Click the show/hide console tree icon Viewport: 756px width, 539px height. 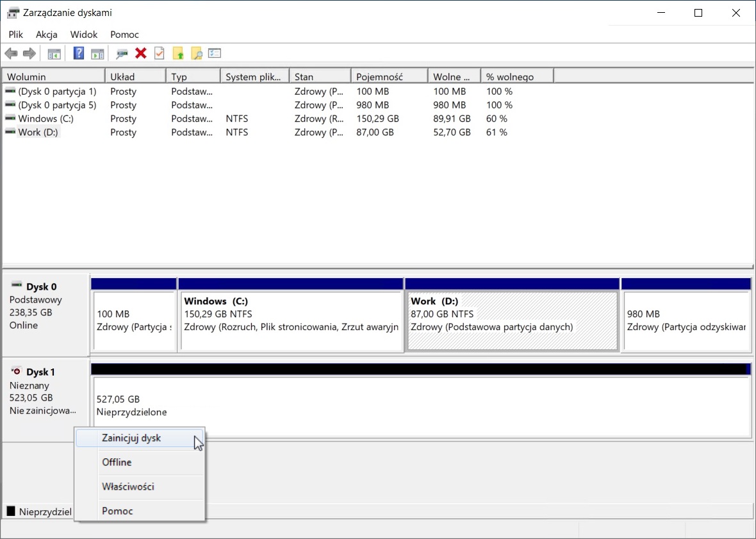(x=54, y=54)
